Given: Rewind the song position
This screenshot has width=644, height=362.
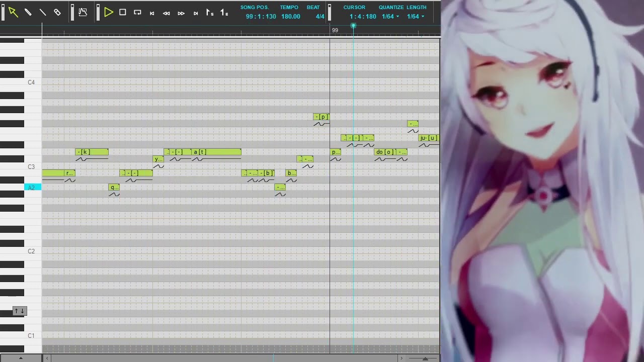Looking at the screenshot, I should pos(167,13).
